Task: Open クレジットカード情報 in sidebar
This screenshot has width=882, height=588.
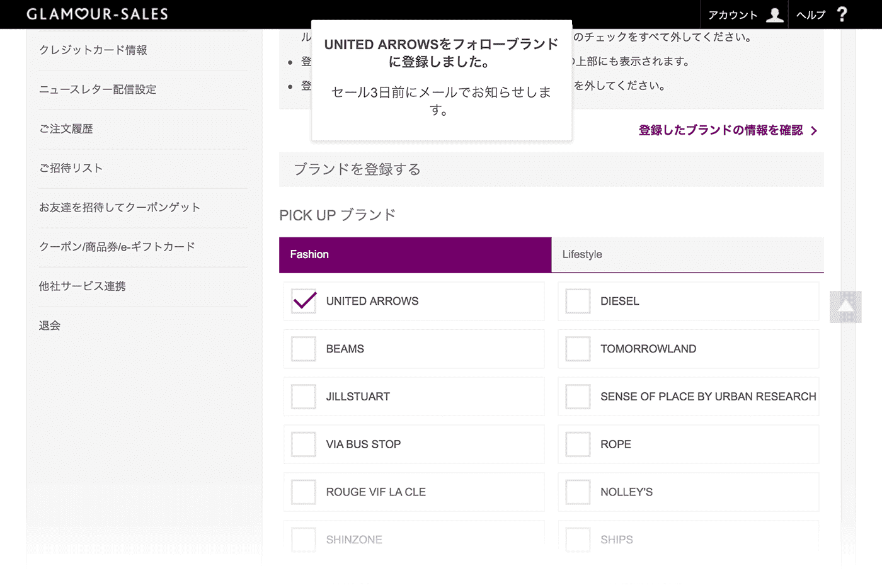Action: click(x=93, y=50)
